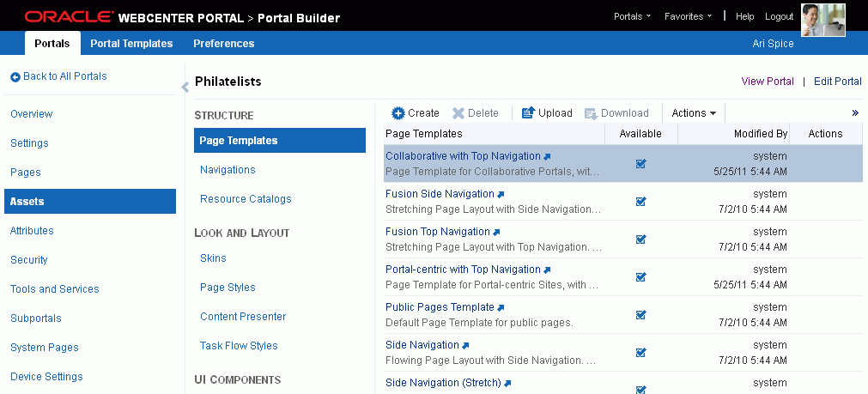Screen dimensions: 868x394
Task: Toggle Available checkbox for Fusion Side Navigation
Action: tap(641, 202)
